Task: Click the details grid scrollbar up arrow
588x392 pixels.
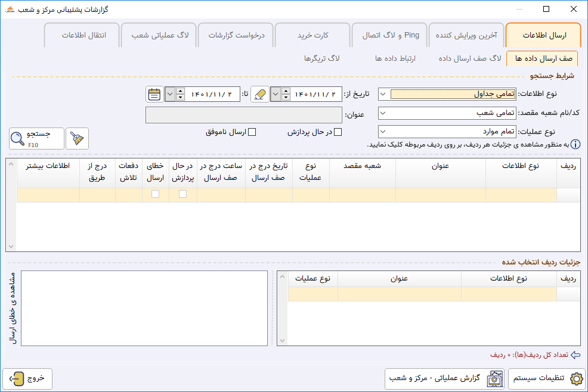Action: [283, 276]
